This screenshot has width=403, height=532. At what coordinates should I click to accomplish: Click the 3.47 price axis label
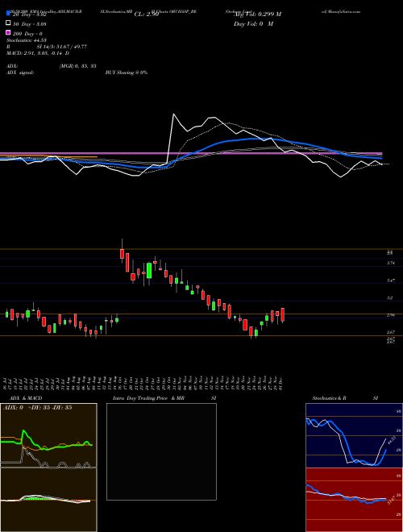point(390,281)
